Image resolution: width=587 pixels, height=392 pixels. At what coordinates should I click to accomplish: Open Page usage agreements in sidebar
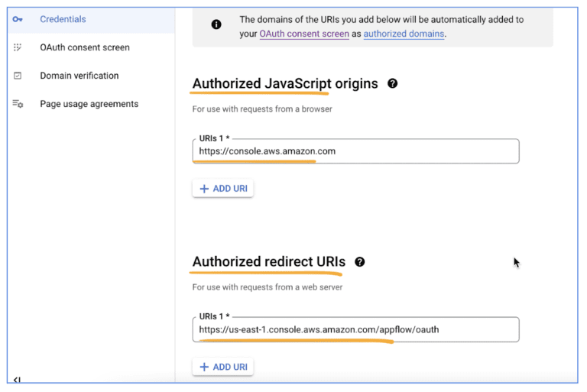[x=89, y=104]
